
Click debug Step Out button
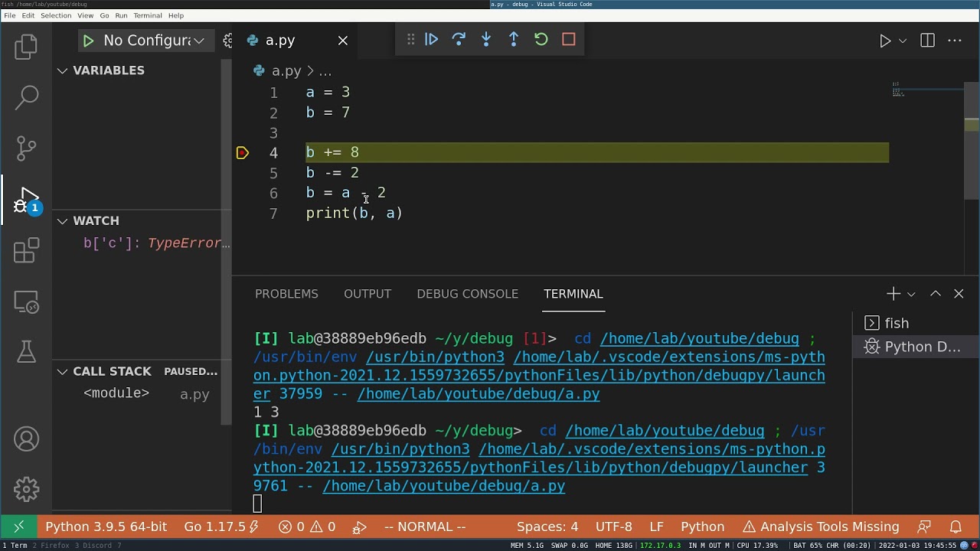pos(514,39)
